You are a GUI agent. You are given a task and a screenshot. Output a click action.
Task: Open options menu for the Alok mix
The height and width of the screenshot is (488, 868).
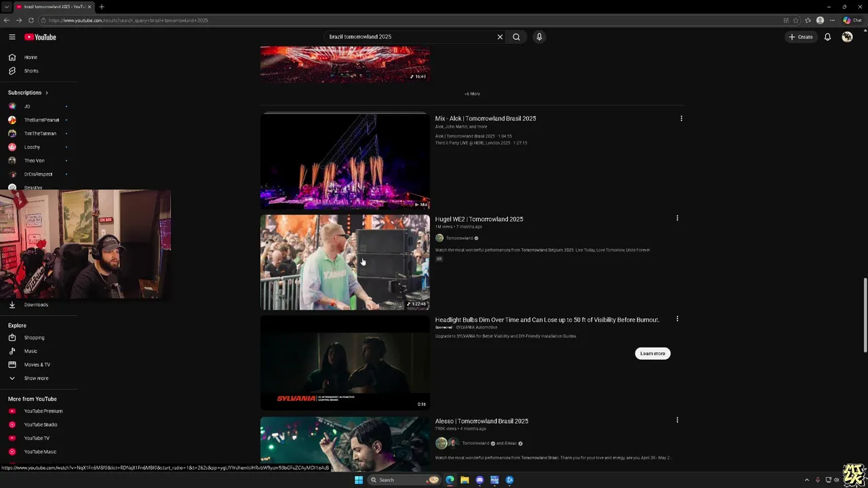(x=681, y=119)
